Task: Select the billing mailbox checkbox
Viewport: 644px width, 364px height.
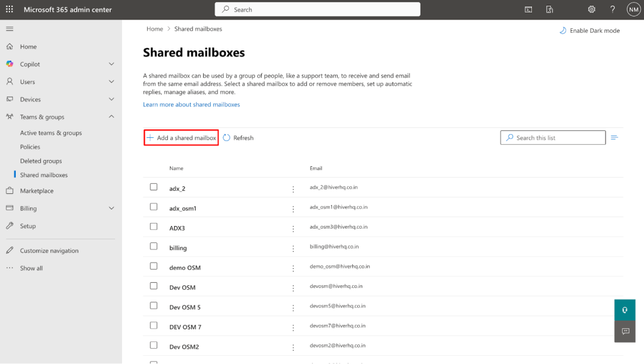Action: [153, 246]
